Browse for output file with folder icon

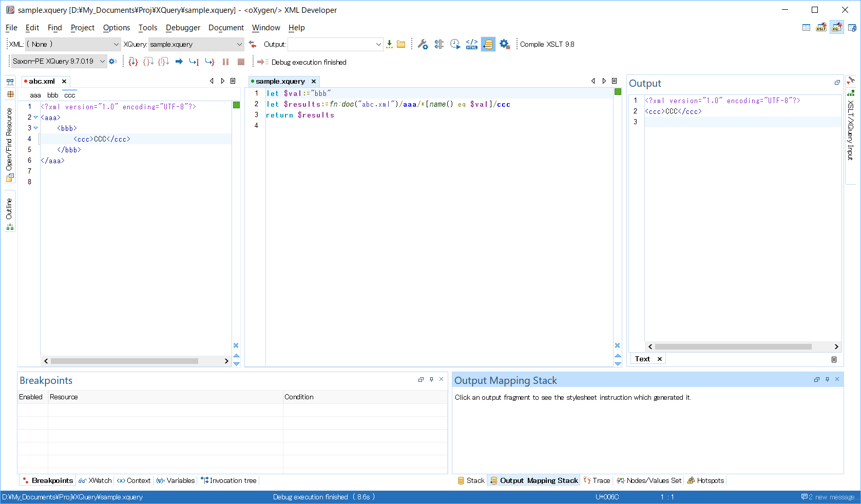pos(401,45)
